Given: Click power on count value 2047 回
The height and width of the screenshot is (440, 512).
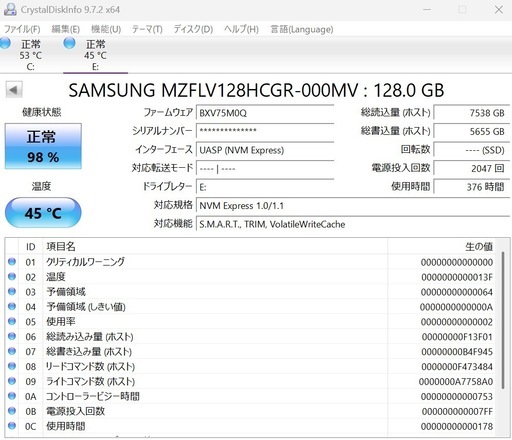Looking at the screenshot, I should tap(471, 168).
